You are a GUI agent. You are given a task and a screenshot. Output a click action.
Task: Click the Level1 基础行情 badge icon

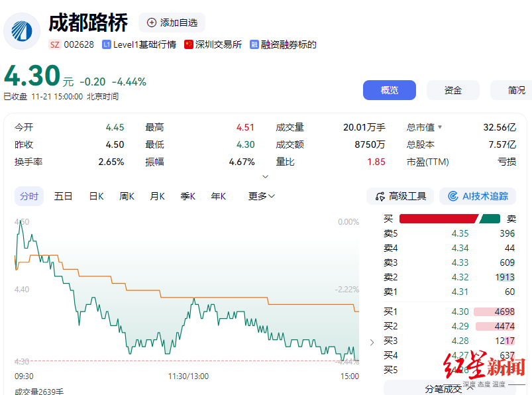click(x=106, y=44)
